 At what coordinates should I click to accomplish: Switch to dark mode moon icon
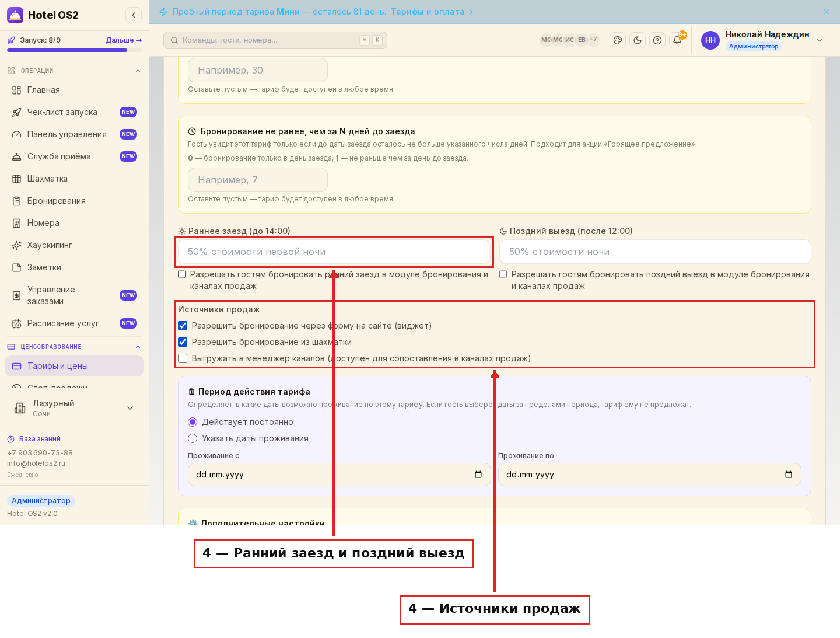(x=638, y=40)
